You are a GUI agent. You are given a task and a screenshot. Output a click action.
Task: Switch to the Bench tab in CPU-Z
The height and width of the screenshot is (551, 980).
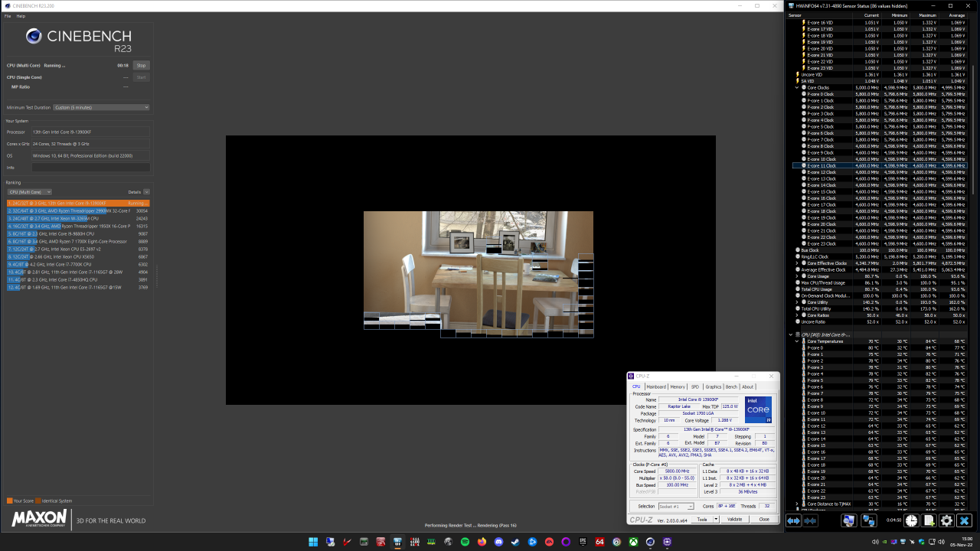(731, 386)
